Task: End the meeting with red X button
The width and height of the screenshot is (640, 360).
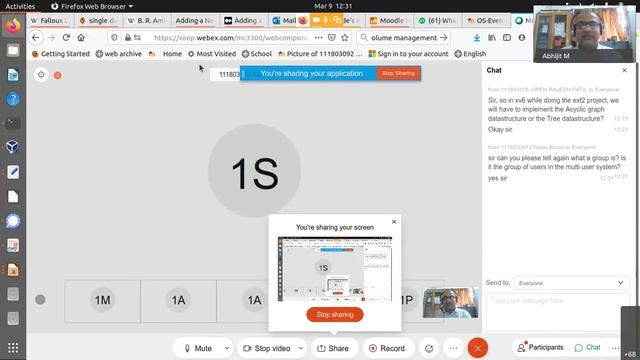Action: pyautogui.click(x=478, y=348)
